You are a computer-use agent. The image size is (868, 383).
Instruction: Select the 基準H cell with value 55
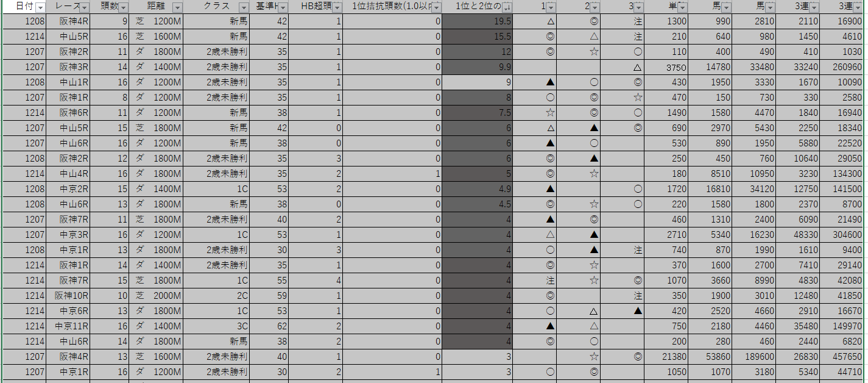click(269, 281)
